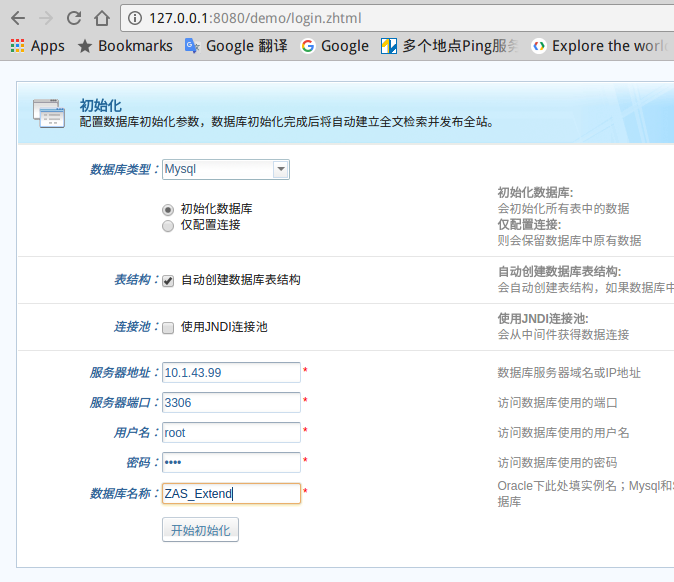Select 初始化数据库 radio option
This screenshot has width=674, height=582.
coord(168,209)
